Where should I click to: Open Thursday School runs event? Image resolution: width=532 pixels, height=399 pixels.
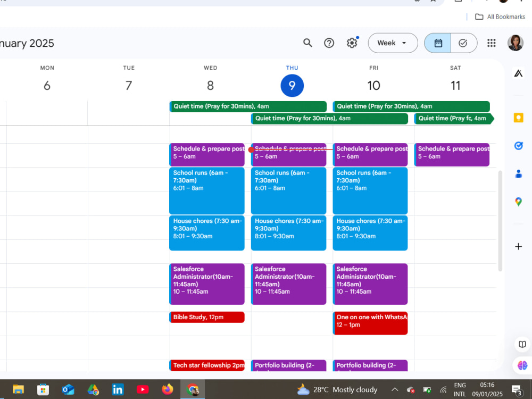click(x=289, y=190)
